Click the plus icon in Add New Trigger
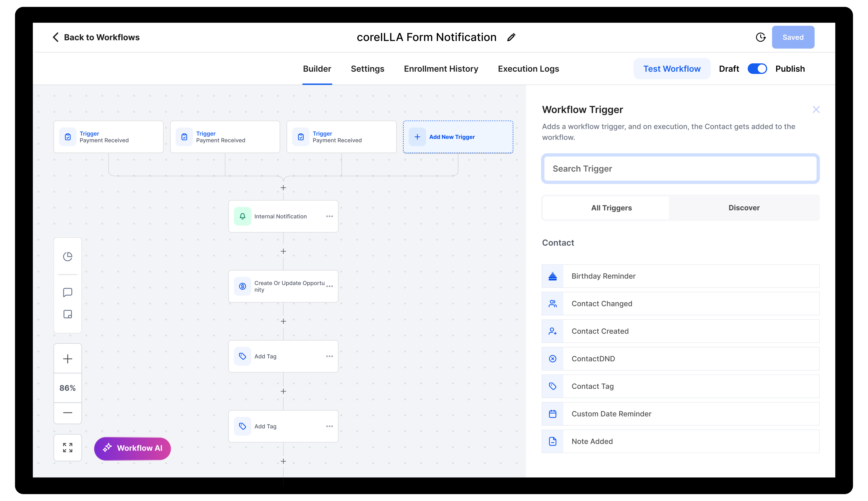868x501 pixels. pyautogui.click(x=417, y=137)
